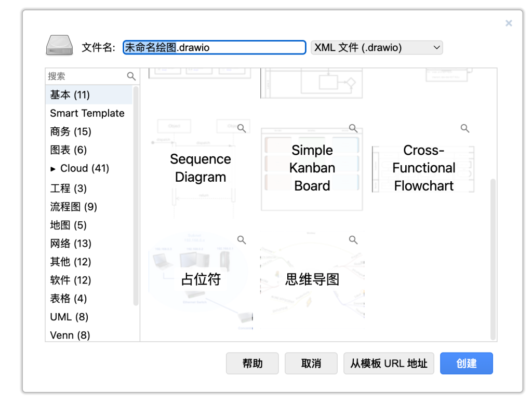Click into the 搜索 template search box

coord(87,76)
